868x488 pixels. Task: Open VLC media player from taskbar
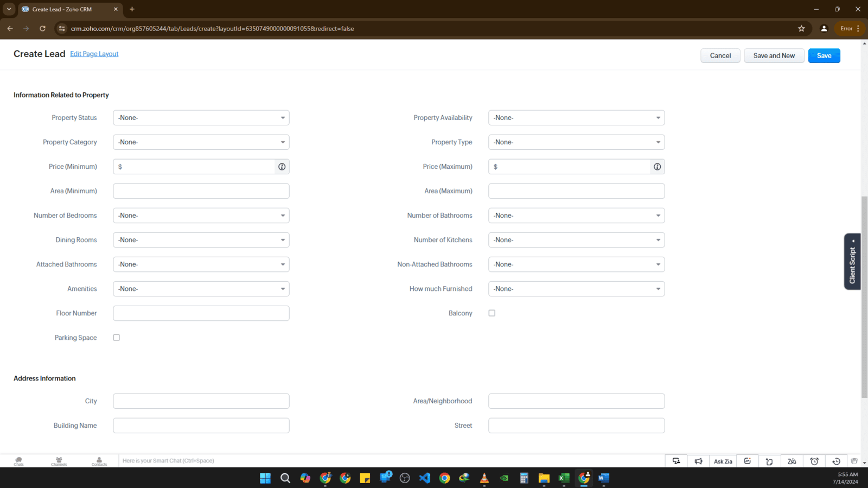pos(484,478)
